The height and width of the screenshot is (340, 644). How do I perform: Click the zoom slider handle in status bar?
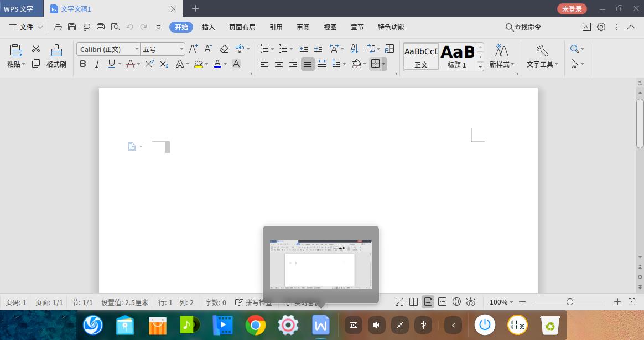click(570, 302)
